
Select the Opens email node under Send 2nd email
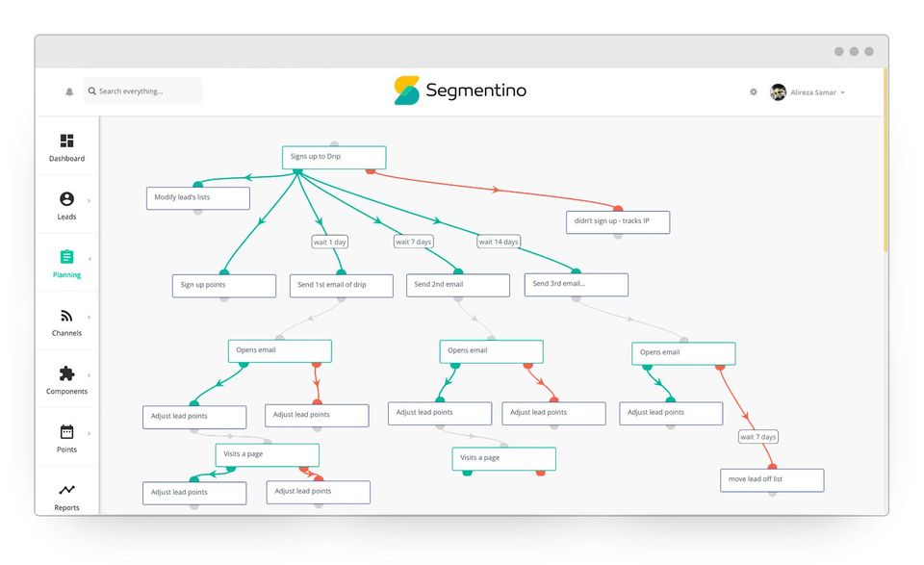click(x=492, y=351)
